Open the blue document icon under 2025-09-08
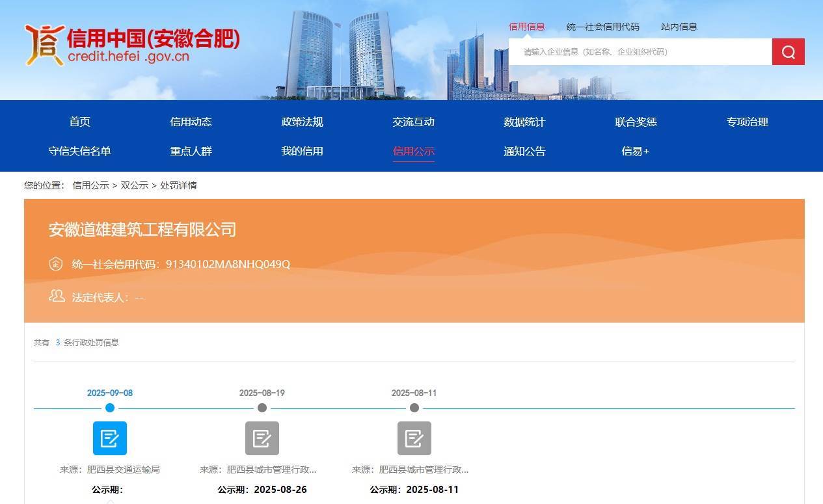823x504 pixels. click(x=109, y=438)
